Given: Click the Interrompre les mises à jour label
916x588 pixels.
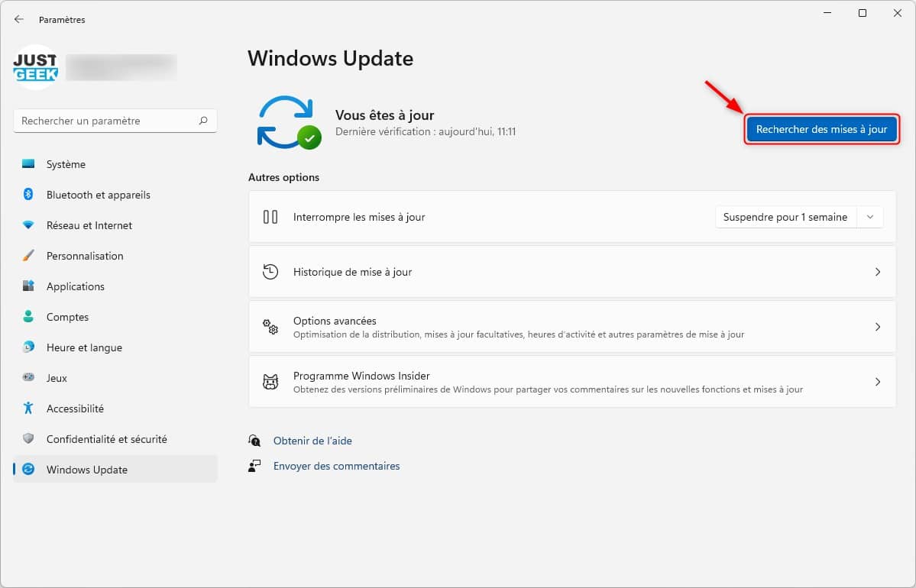Looking at the screenshot, I should click(x=359, y=217).
